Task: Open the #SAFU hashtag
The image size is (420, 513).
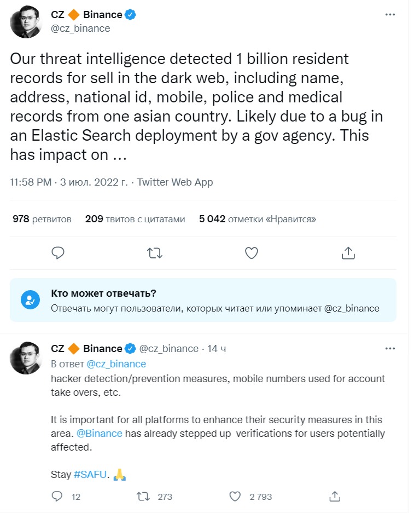Action: pos(91,475)
